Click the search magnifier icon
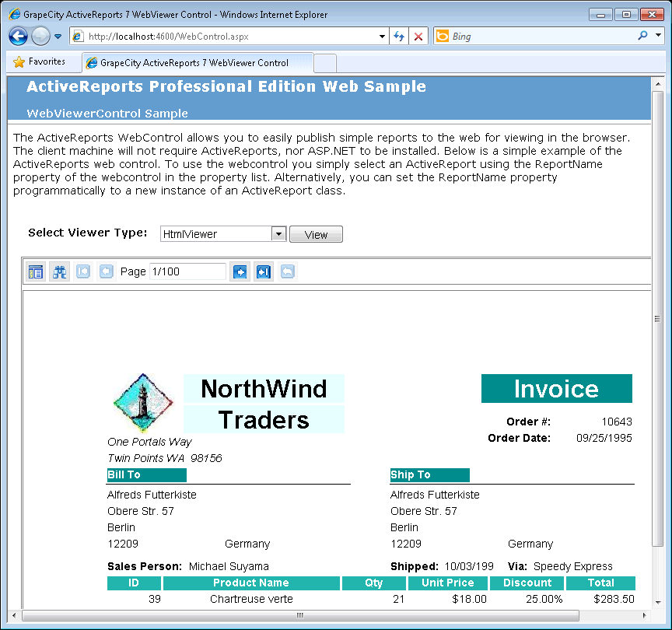 (x=642, y=36)
